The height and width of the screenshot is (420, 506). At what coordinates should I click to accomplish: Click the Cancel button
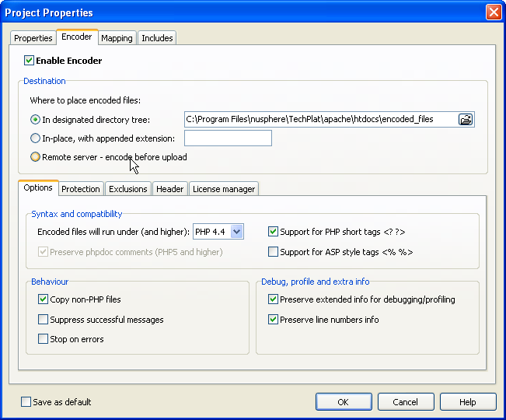(x=405, y=402)
